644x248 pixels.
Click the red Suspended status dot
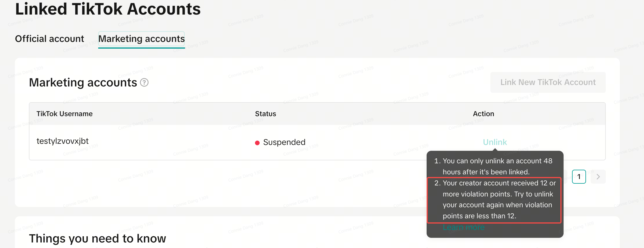click(257, 143)
